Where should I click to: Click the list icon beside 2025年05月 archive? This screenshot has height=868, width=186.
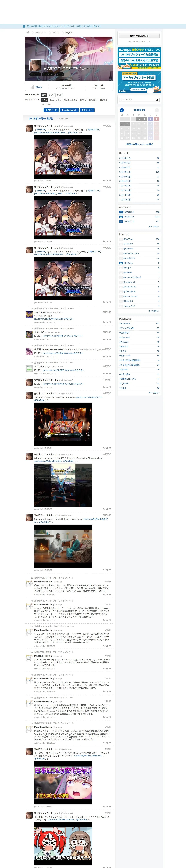point(121,212)
